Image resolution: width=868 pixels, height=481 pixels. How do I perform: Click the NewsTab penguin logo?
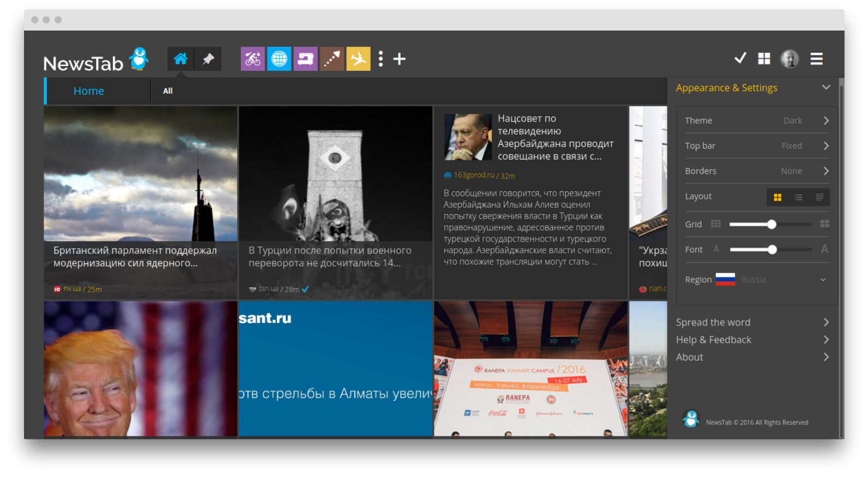tap(139, 59)
